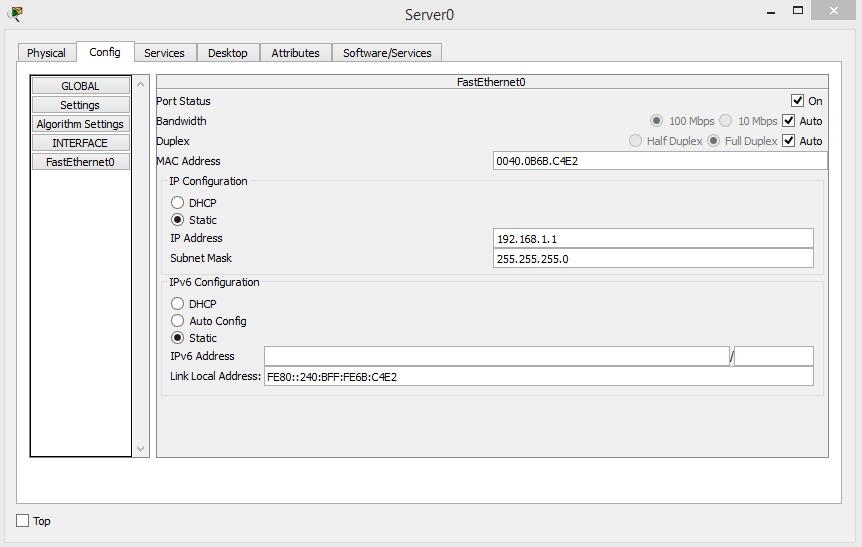The width and height of the screenshot is (862, 547).
Task: Click the IP Address field 192.168.1.1
Action: (653, 239)
